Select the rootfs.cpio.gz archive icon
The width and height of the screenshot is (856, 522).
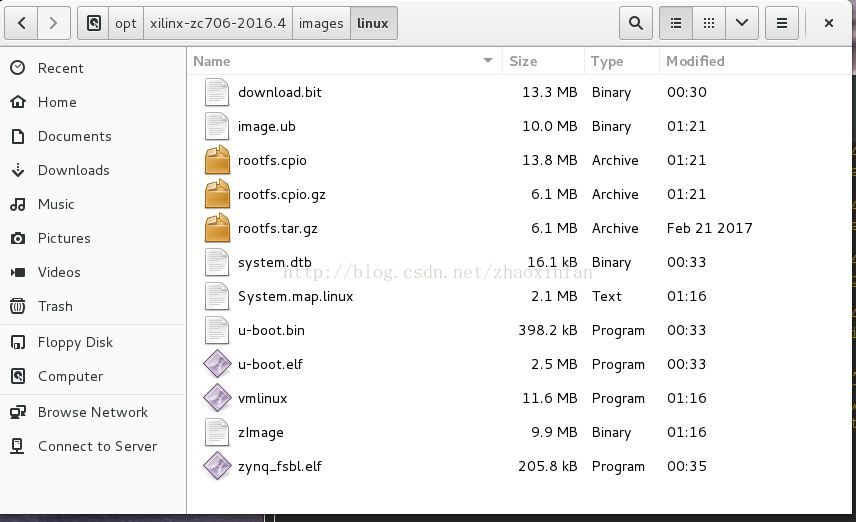click(x=217, y=194)
